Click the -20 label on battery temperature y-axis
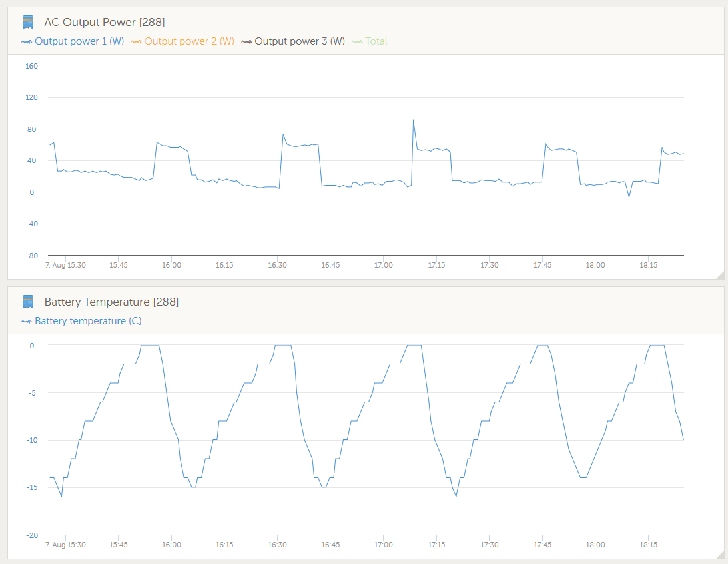The width and height of the screenshot is (728, 564). (x=31, y=535)
